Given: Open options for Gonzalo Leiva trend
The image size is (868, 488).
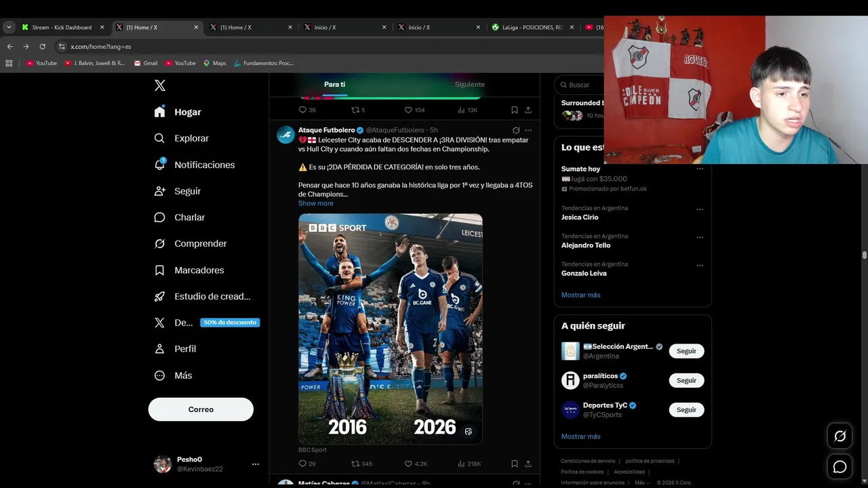Looking at the screenshot, I should [700, 265].
